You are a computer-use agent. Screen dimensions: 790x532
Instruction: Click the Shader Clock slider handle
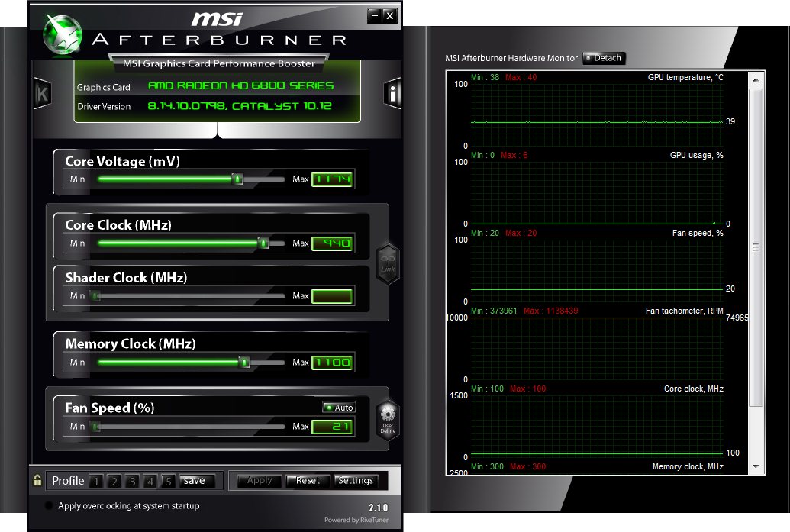[x=95, y=296]
